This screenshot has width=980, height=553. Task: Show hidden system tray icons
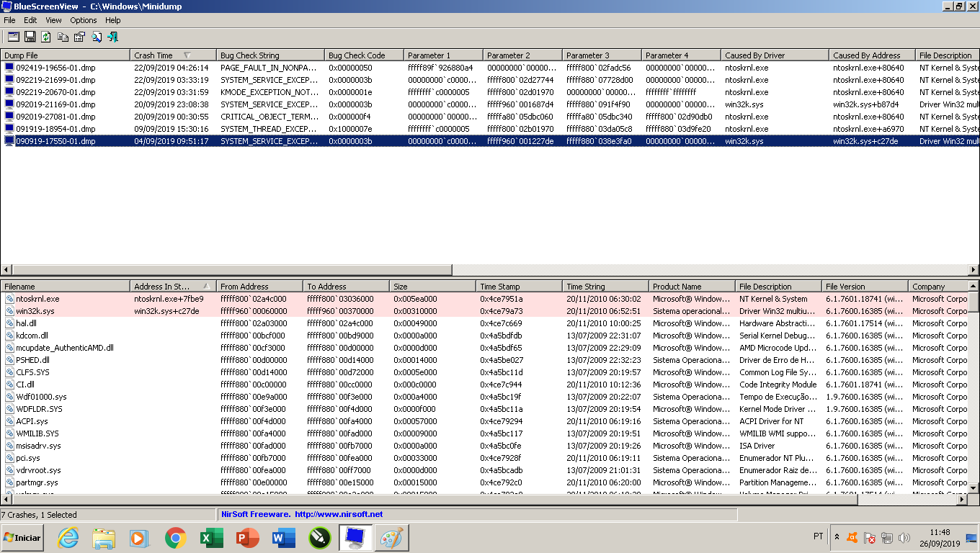click(837, 537)
